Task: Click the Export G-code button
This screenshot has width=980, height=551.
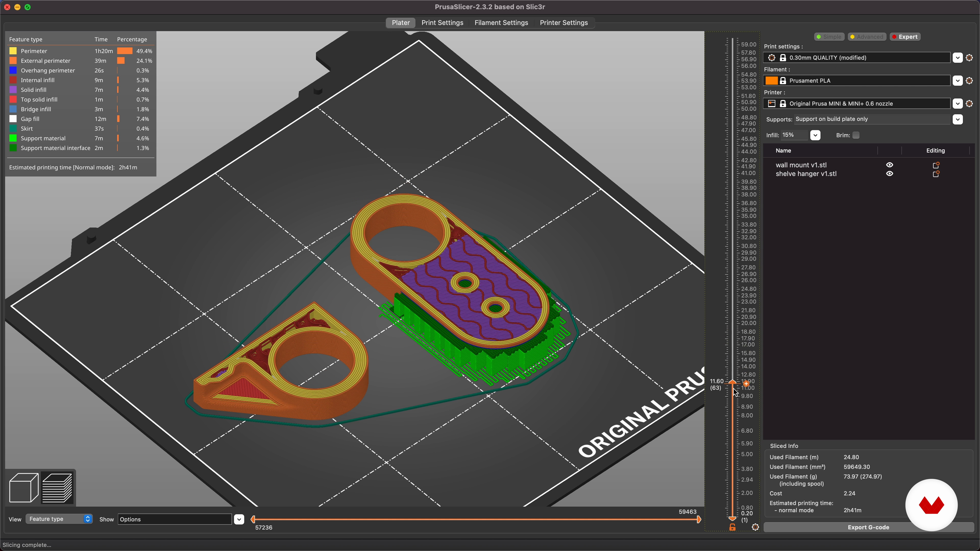Action: click(868, 528)
